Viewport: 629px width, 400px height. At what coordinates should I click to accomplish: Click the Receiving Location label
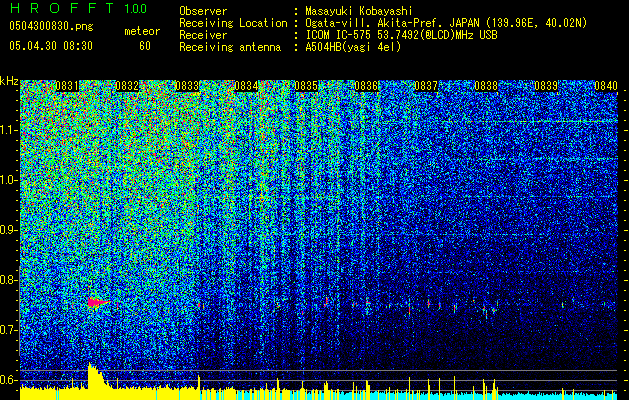point(233,23)
